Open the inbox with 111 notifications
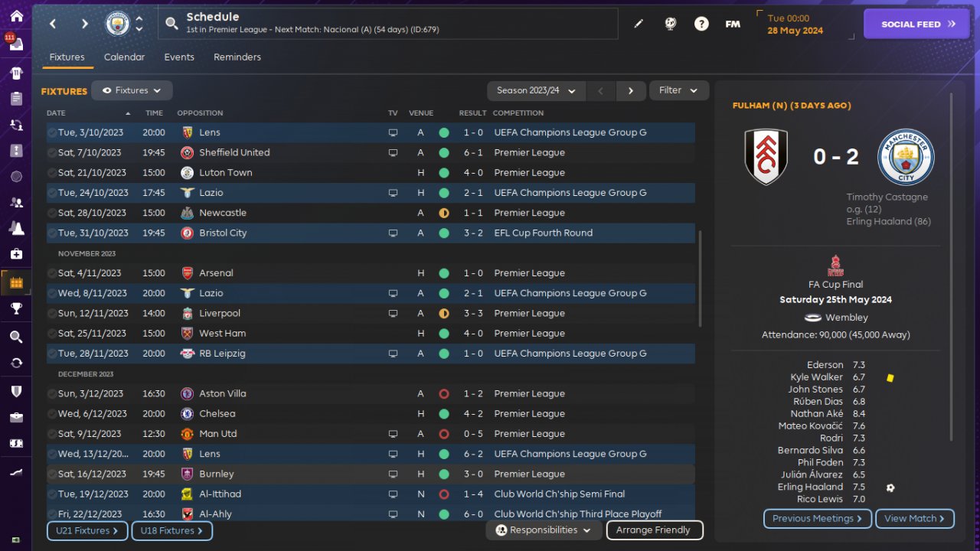 point(15,43)
